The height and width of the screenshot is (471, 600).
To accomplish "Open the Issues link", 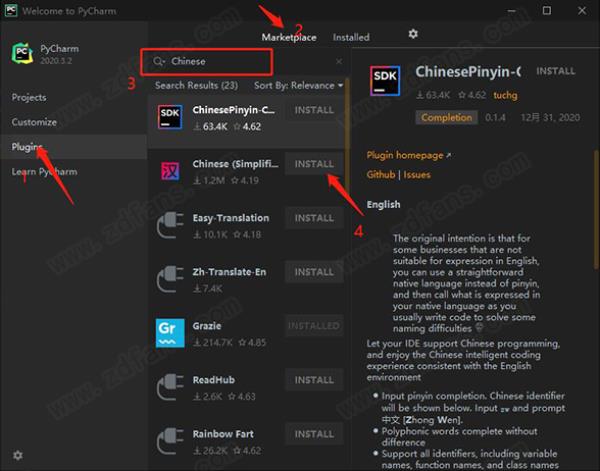I will coord(417,175).
